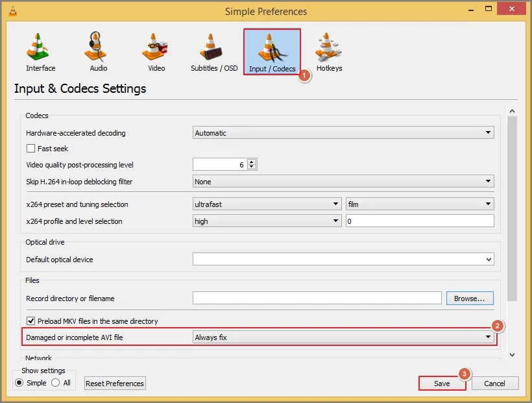Open the Hotkeys preferences icon
532x403 pixels.
click(x=328, y=47)
